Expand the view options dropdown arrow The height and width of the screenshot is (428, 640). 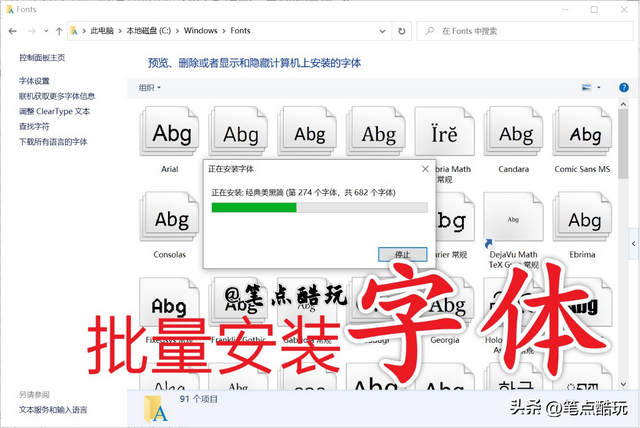click(x=599, y=87)
